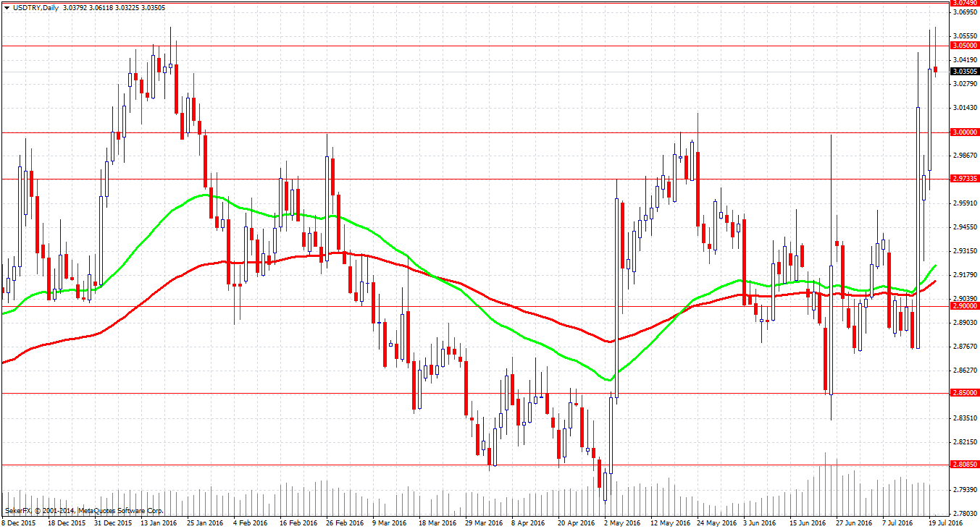The image size is (980, 529).
Task: Click the 12 May 2016 date label
Action: coord(671,522)
